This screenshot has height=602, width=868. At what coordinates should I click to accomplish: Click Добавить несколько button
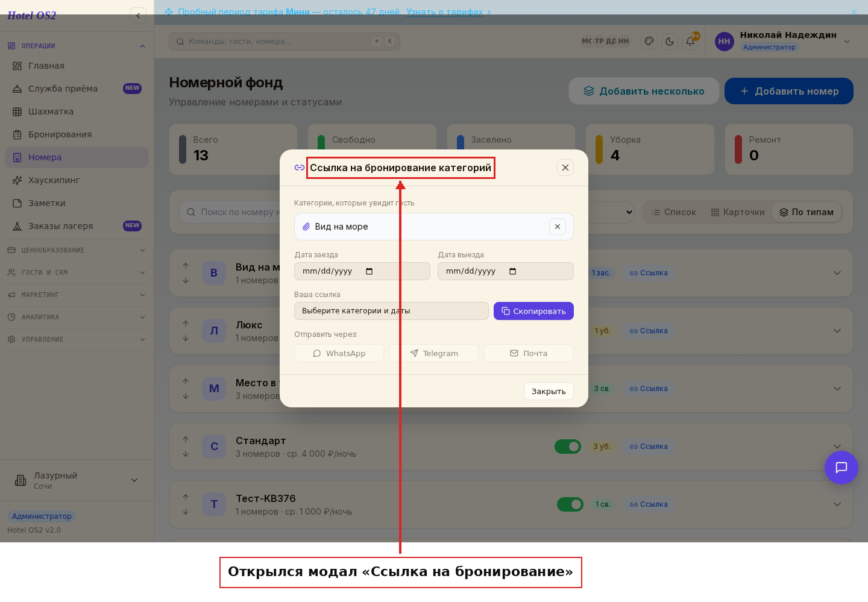[644, 91]
